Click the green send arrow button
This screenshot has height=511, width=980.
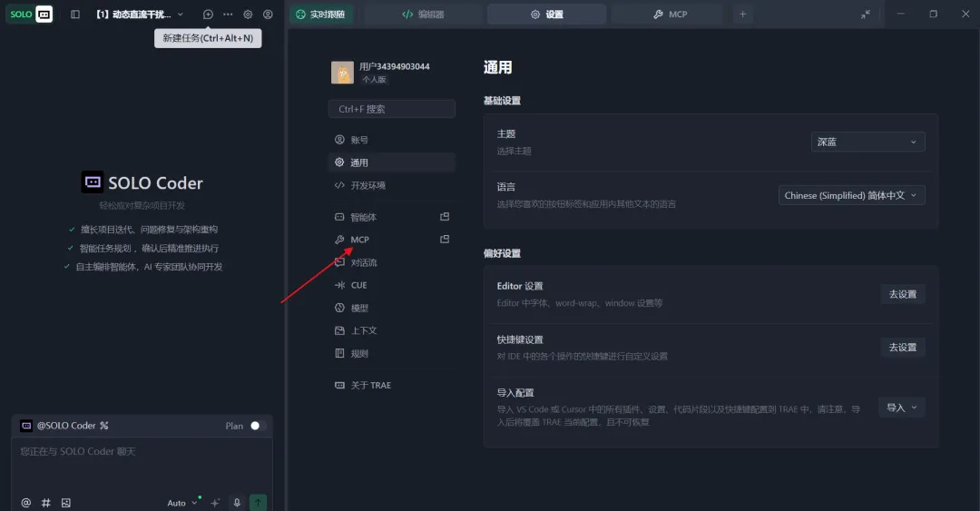258,503
